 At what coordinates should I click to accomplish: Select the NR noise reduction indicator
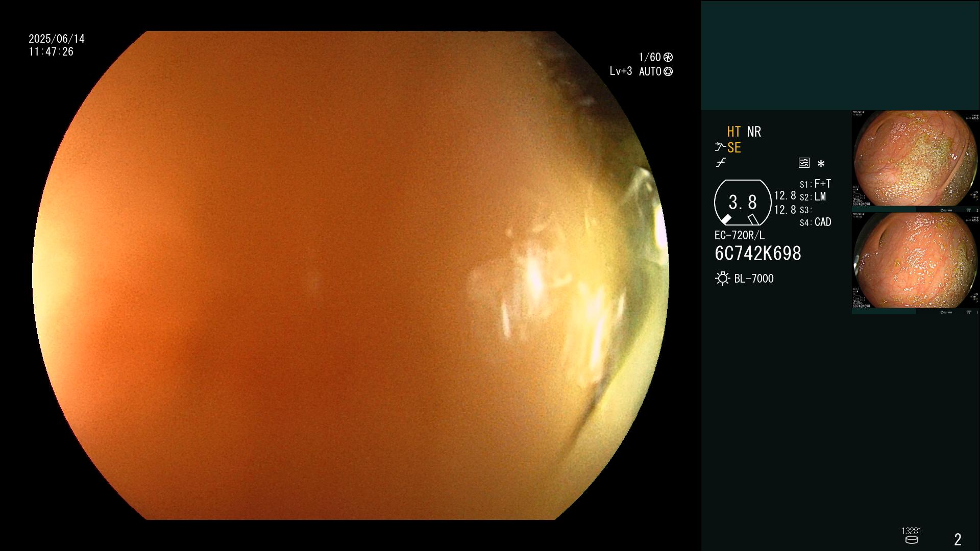(754, 132)
